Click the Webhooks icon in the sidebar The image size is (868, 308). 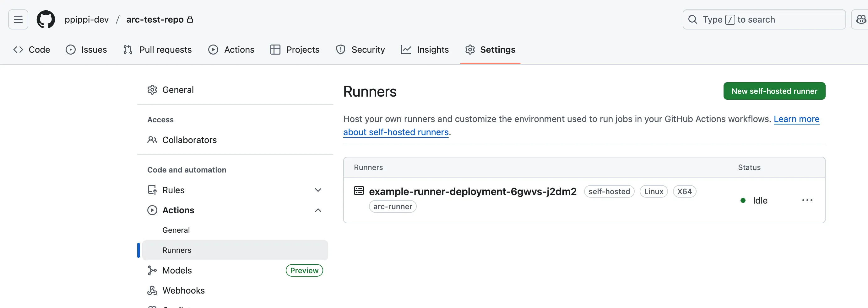[152, 290]
